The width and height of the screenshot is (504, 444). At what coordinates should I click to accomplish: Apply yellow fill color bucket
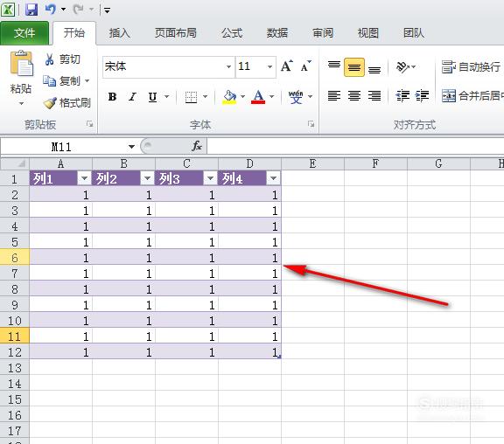click(229, 97)
